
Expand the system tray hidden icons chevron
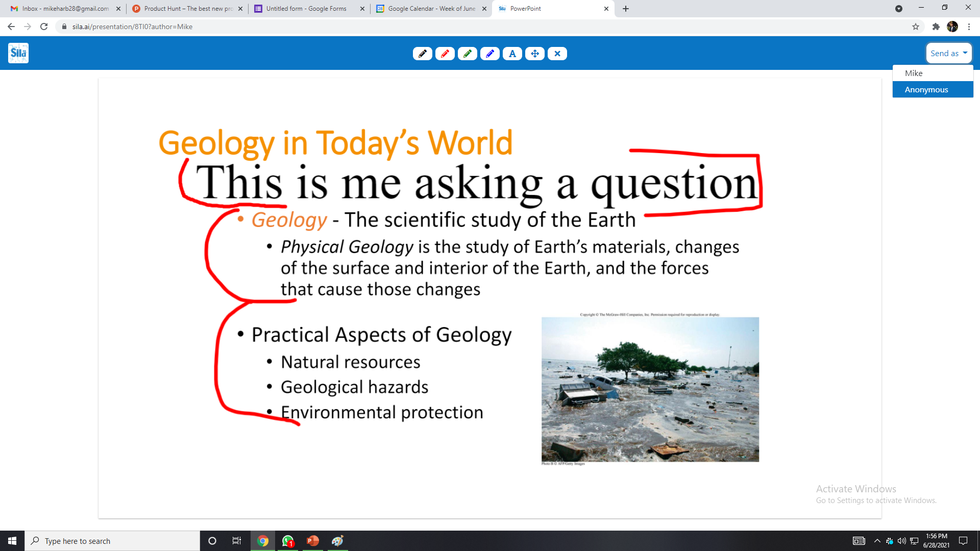click(x=877, y=541)
